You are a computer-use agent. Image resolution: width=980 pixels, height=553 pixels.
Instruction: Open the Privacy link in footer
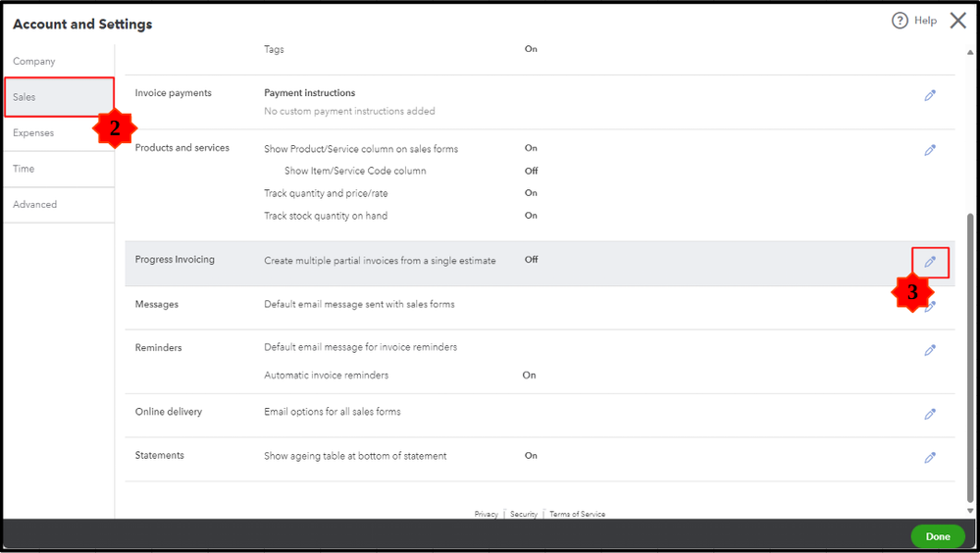pos(486,514)
